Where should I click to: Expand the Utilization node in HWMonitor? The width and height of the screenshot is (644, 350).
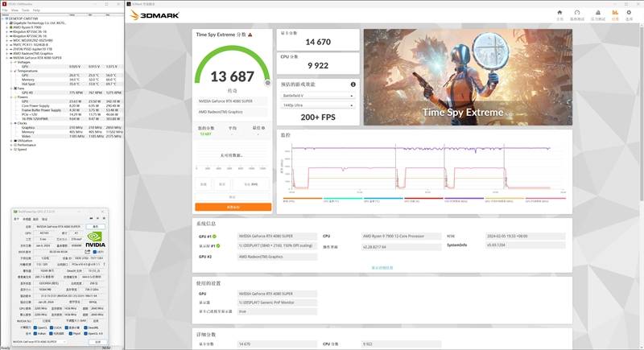click(x=11, y=141)
